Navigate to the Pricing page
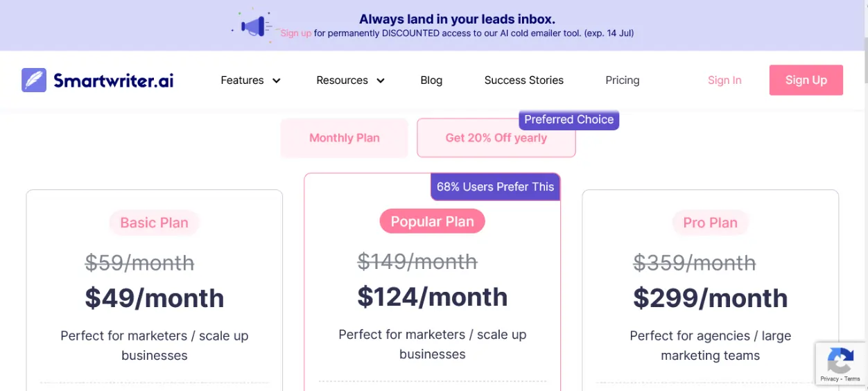Viewport: 868px width, 391px height. [x=622, y=80]
